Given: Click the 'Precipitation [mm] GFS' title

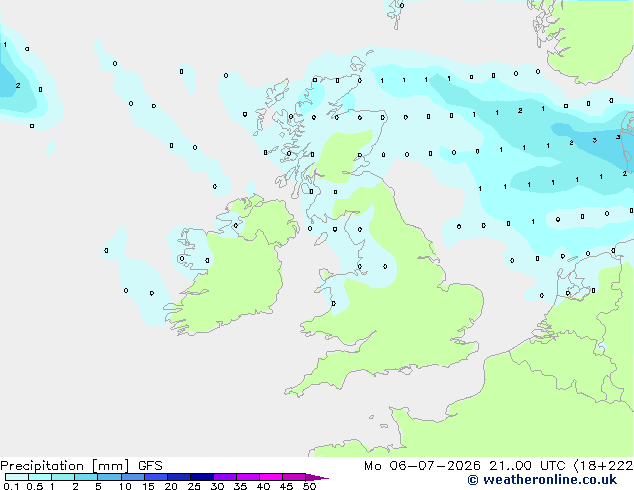Looking at the screenshot, I should point(81,466).
